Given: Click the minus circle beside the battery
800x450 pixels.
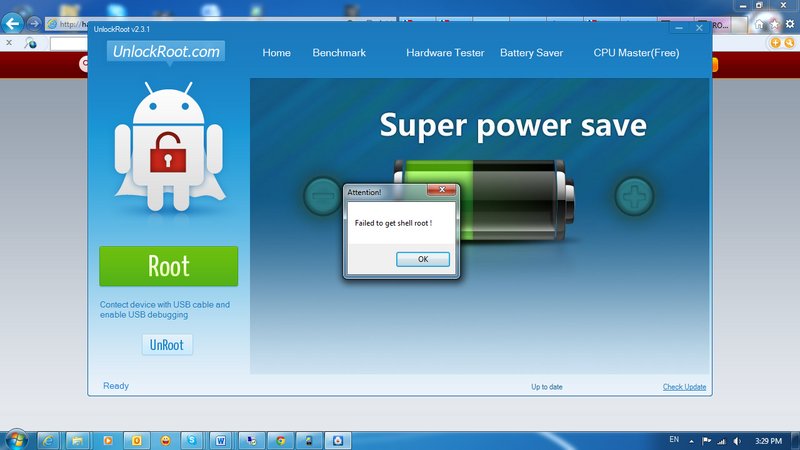Looking at the screenshot, I should tap(322, 197).
